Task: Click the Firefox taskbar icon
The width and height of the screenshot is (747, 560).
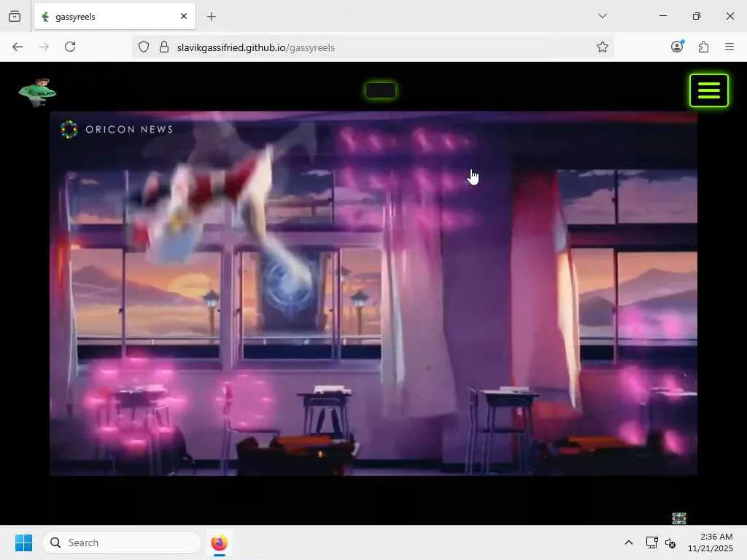Action: coord(219,542)
